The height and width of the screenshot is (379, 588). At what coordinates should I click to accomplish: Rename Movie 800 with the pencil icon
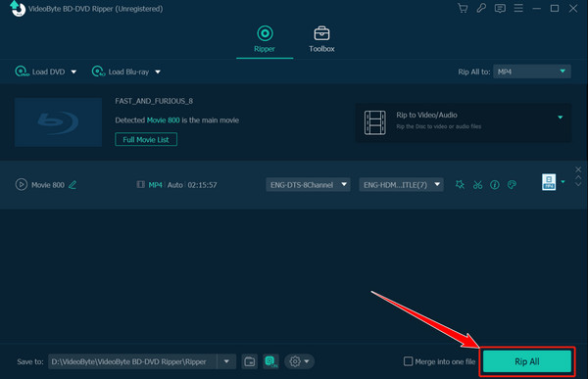pyautogui.click(x=73, y=185)
